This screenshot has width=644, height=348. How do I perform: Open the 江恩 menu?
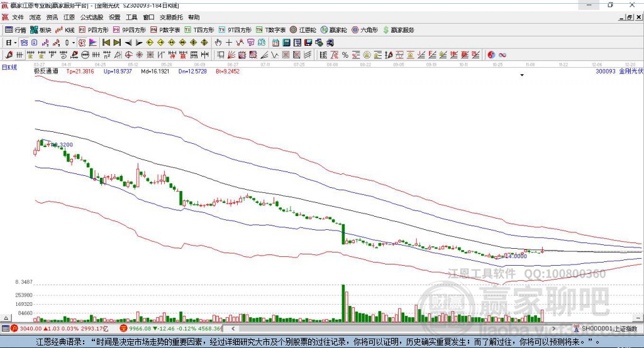pyautogui.click(x=69, y=17)
